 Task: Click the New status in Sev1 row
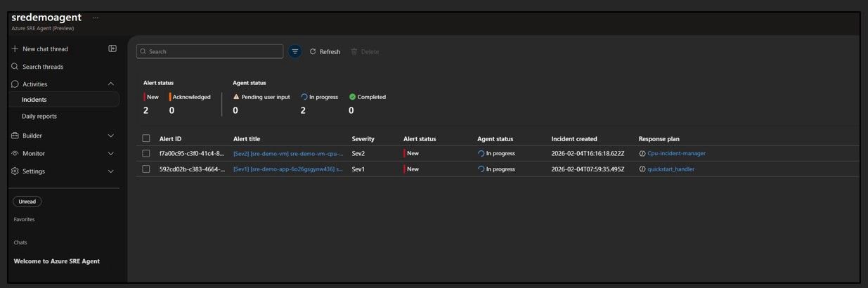(x=413, y=169)
